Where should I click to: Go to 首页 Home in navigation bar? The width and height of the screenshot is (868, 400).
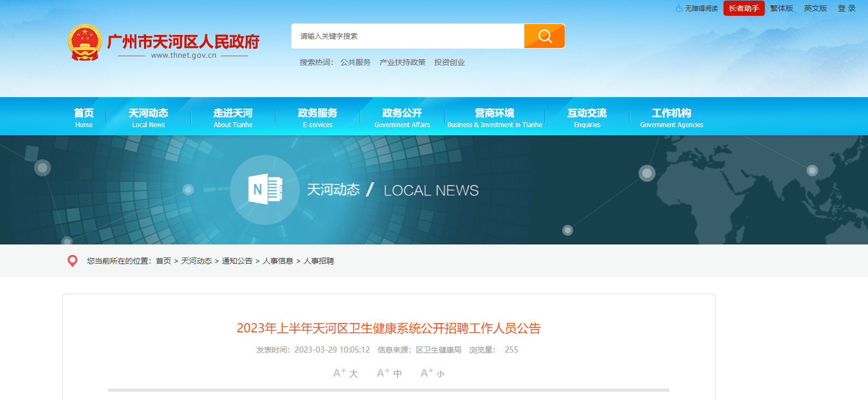[84, 117]
